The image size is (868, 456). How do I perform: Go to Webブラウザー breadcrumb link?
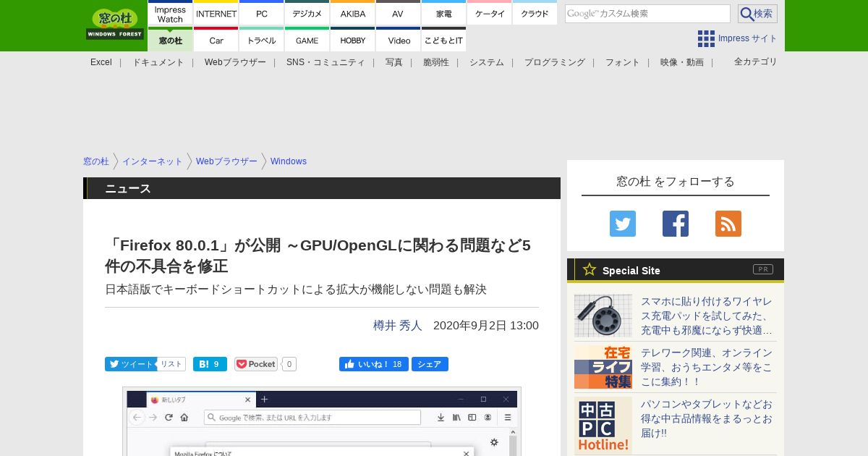[x=226, y=161]
